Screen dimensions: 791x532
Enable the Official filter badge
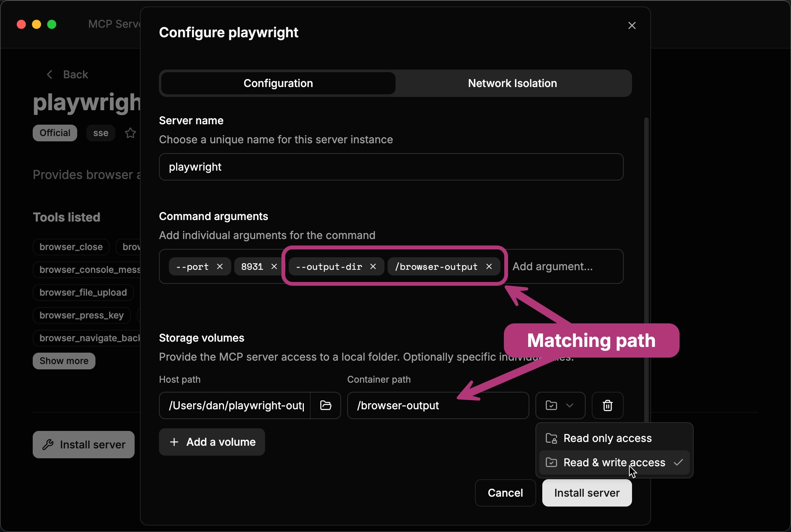(55, 133)
